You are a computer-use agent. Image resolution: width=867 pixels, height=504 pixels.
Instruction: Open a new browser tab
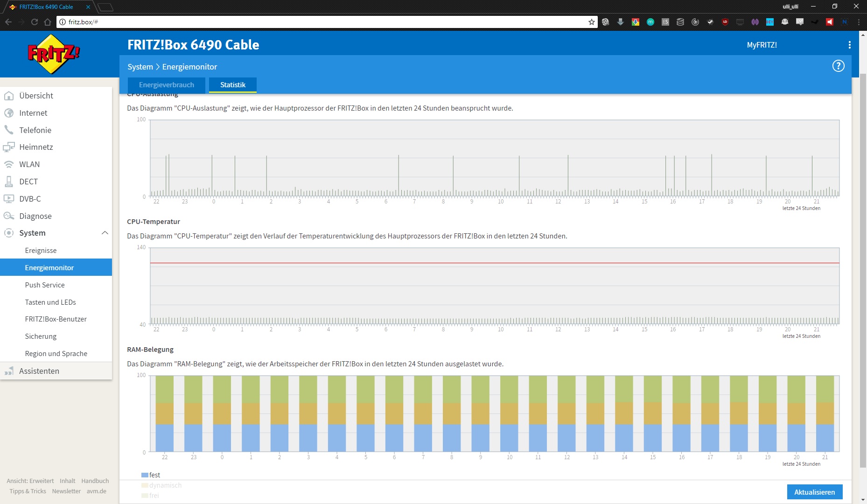coord(105,7)
